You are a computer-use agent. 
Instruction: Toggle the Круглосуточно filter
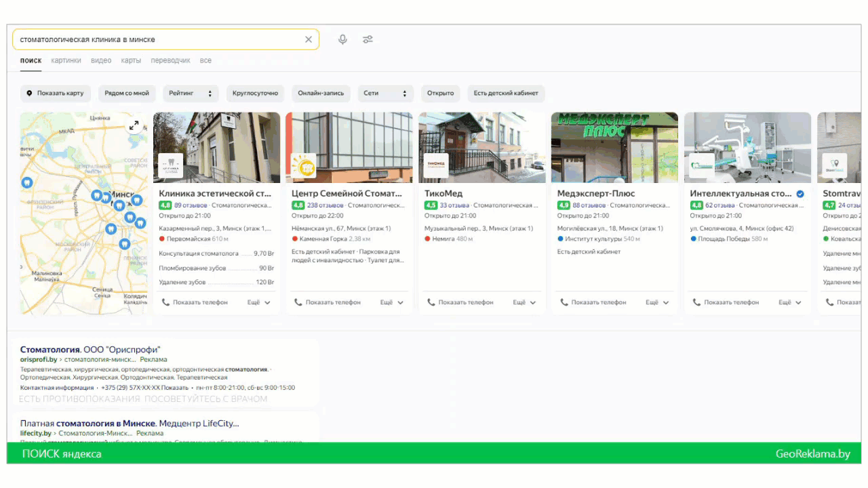pos(256,94)
